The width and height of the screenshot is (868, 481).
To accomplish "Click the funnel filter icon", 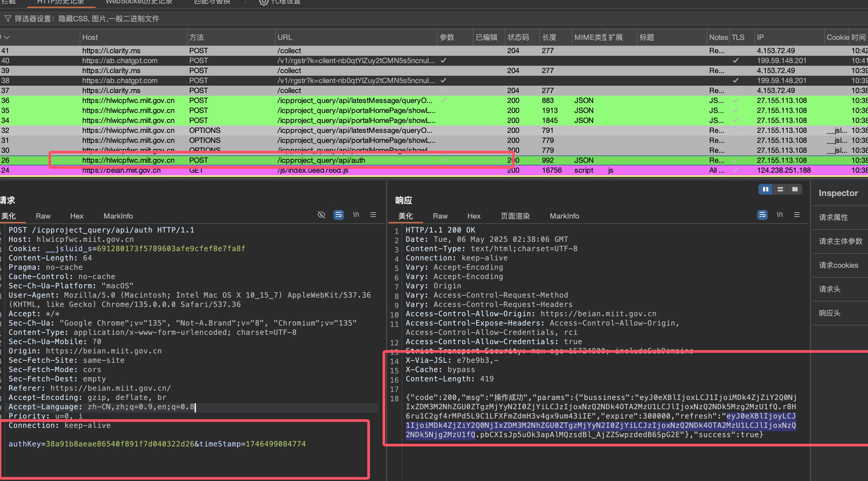I will point(7,19).
